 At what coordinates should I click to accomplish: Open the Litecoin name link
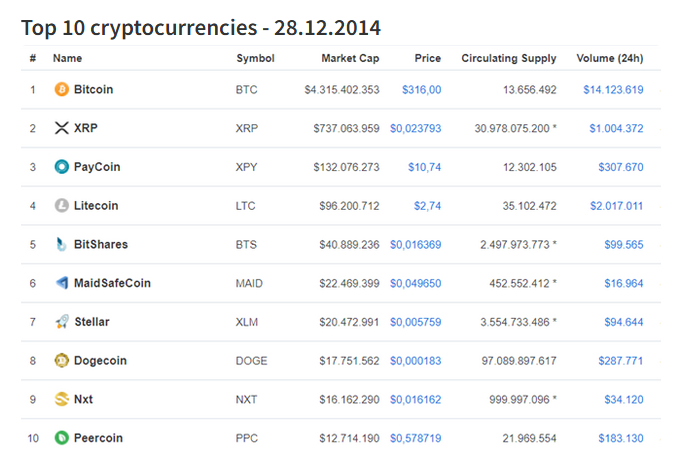pyautogui.click(x=96, y=205)
